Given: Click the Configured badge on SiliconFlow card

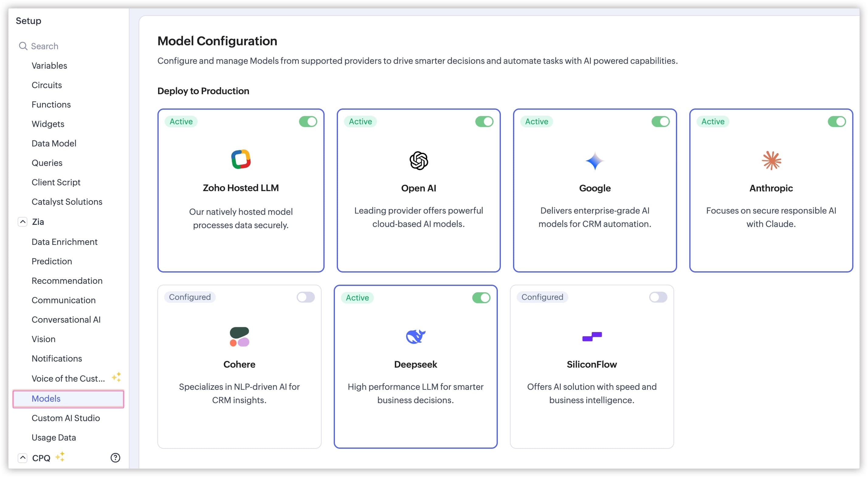Looking at the screenshot, I should 542,297.
